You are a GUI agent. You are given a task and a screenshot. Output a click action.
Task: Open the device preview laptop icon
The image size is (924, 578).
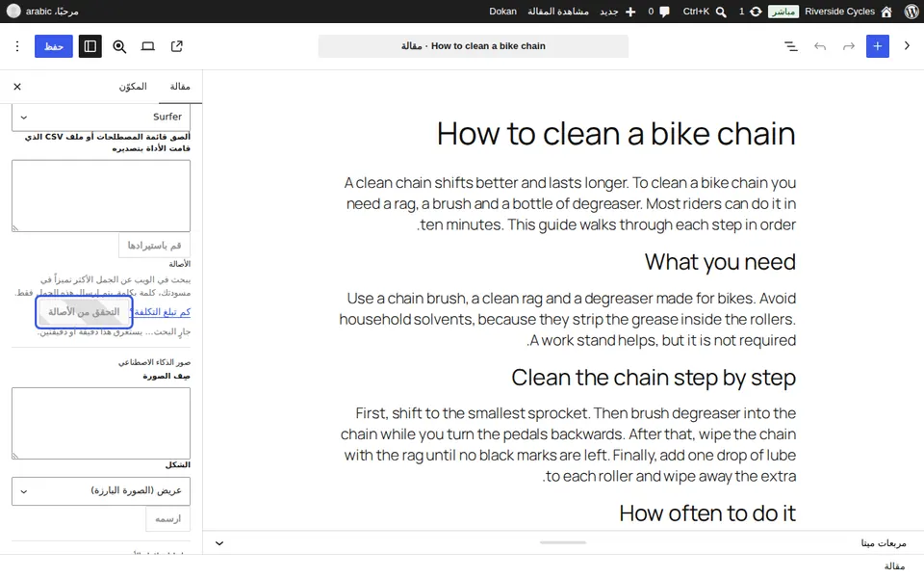[148, 46]
